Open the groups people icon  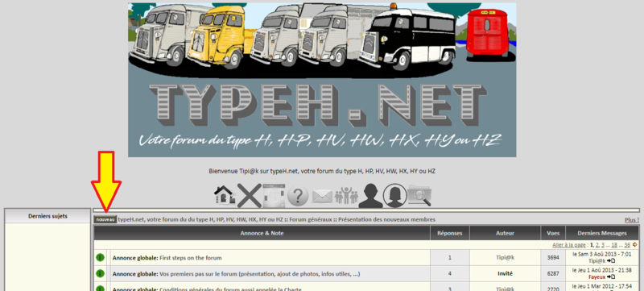(x=346, y=196)
